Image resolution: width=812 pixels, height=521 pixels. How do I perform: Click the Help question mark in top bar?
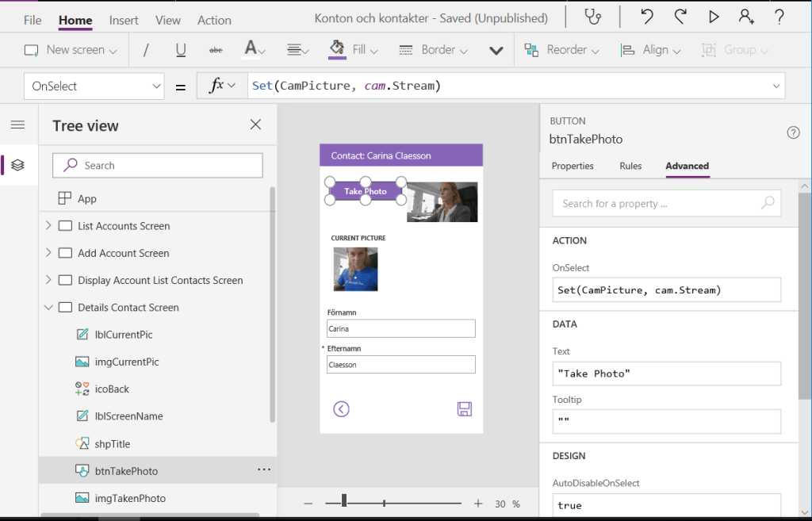coord(779,17)
